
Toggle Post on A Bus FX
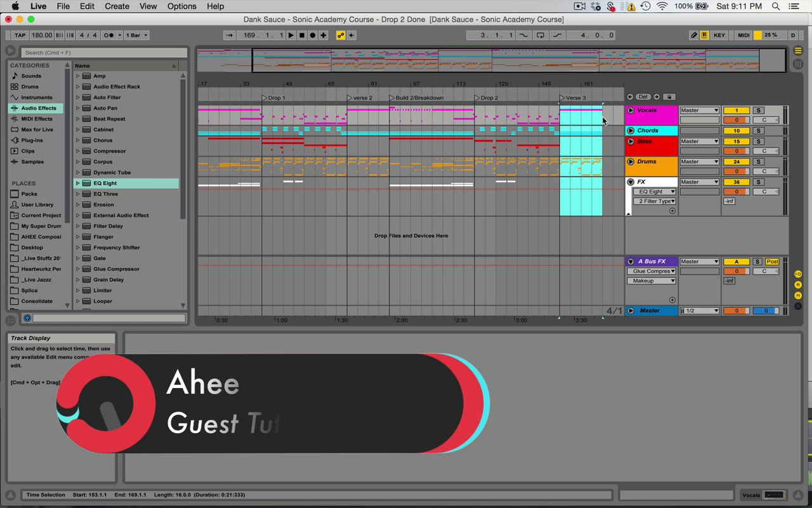tap(772, 262)
